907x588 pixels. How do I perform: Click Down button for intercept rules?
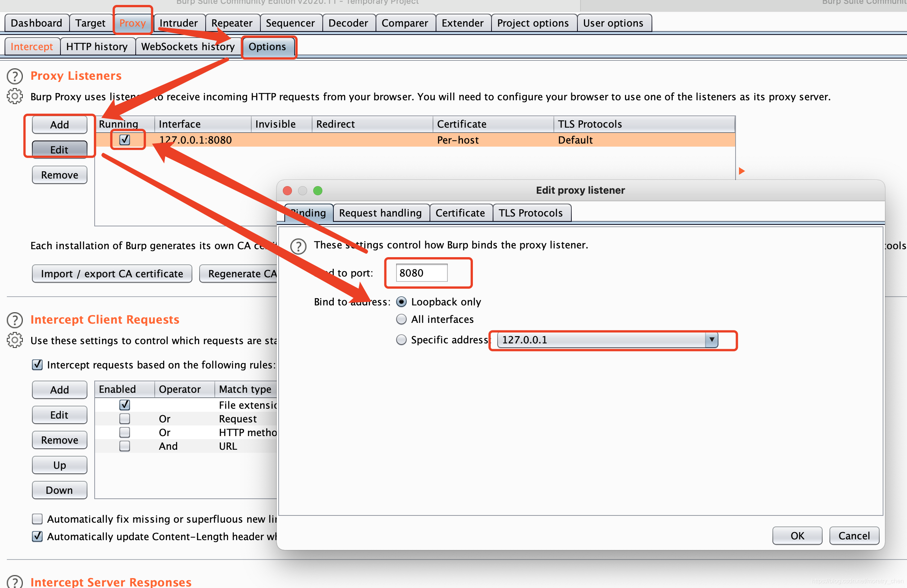point(59,490)
